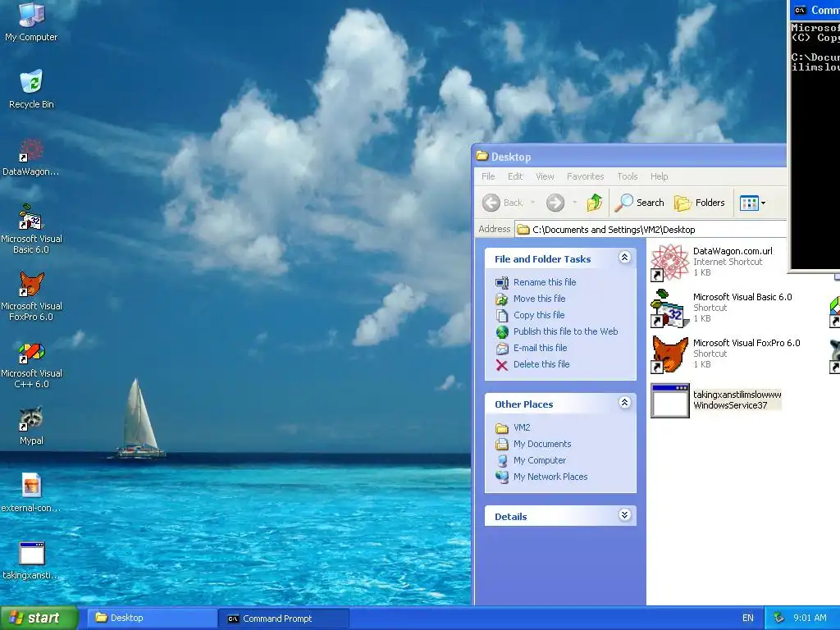Open the Help menu
The width and height of the screenshot is (840, 630).
pos(659,176)
